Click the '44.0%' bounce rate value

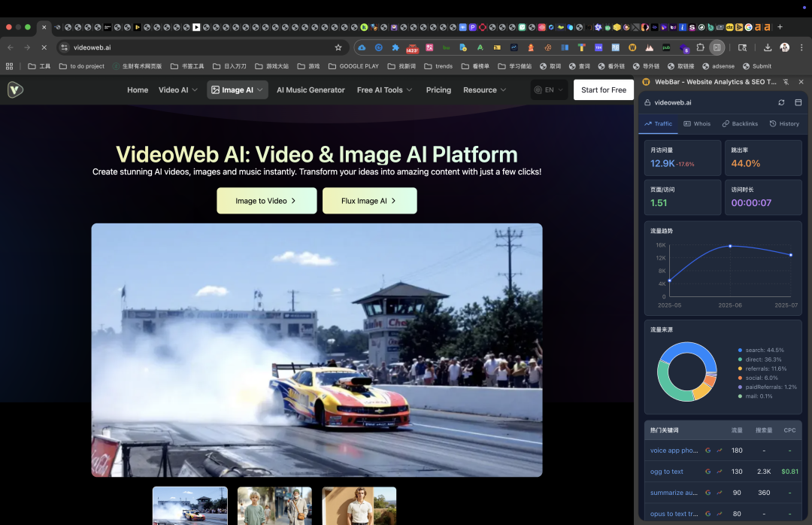click(746, 163)
